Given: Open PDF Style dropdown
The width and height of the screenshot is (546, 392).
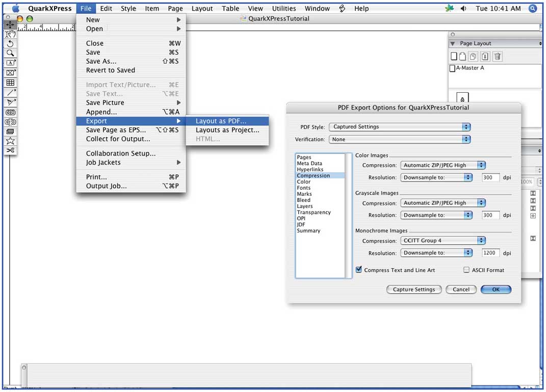Looking at the screenshot, I should pyautogui.click(x=400, y=127).
